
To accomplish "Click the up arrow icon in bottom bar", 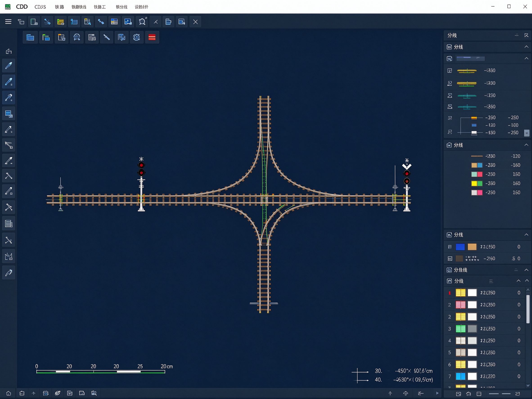I will [390, 393].
